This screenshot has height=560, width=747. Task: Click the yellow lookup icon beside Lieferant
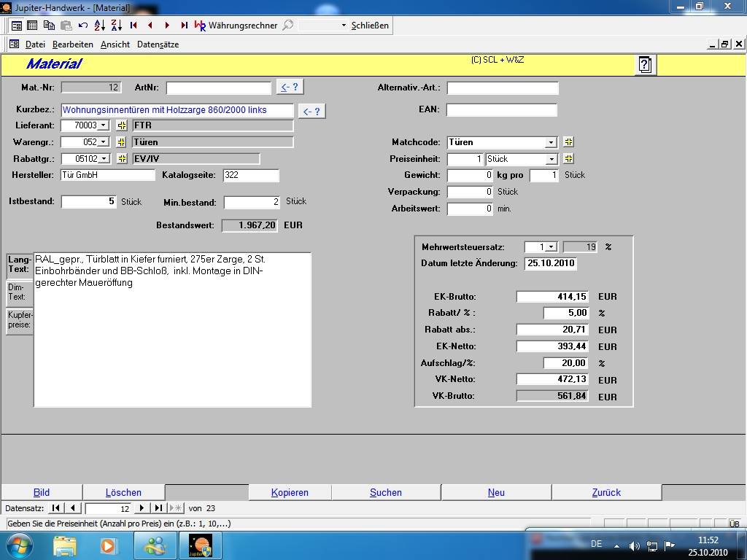[x=122, y=125]
